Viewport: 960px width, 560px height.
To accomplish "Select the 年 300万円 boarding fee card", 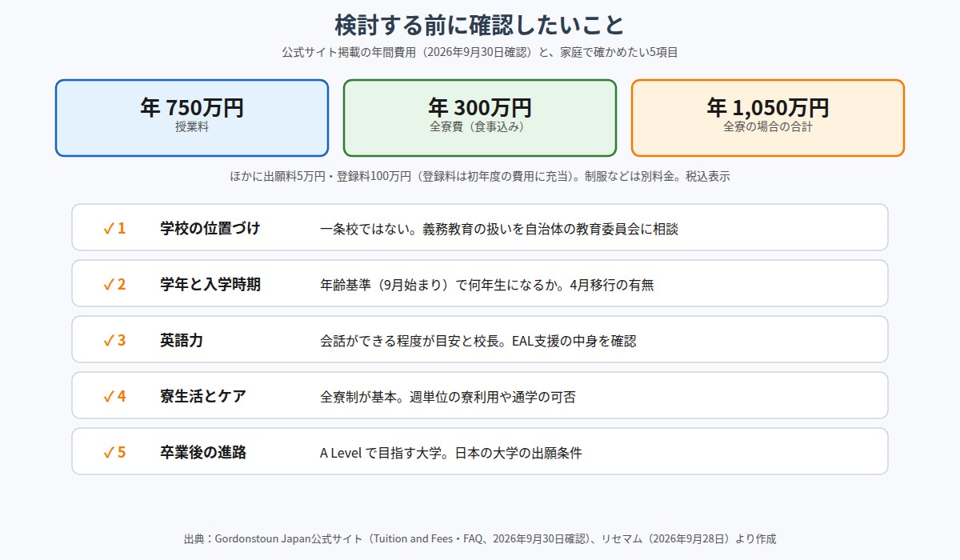I will pos(480,118).
